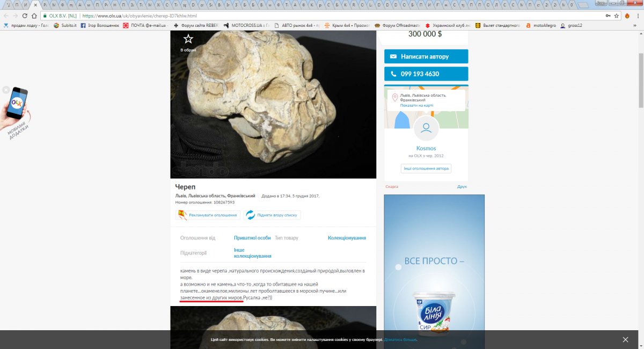Viewport: 644px width, 349px height.
Task: Open MOTOCROSS.UA bookmark
Action: (x=247, y=25)
